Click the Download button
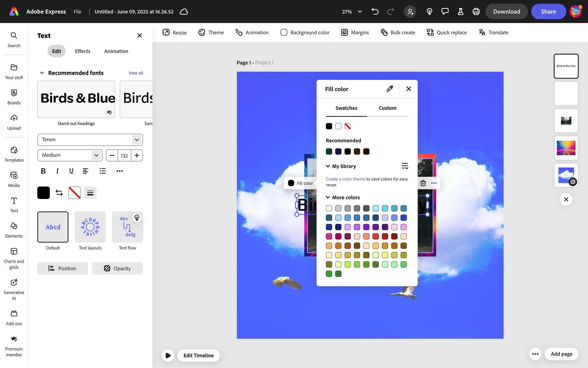 (506, 12)
